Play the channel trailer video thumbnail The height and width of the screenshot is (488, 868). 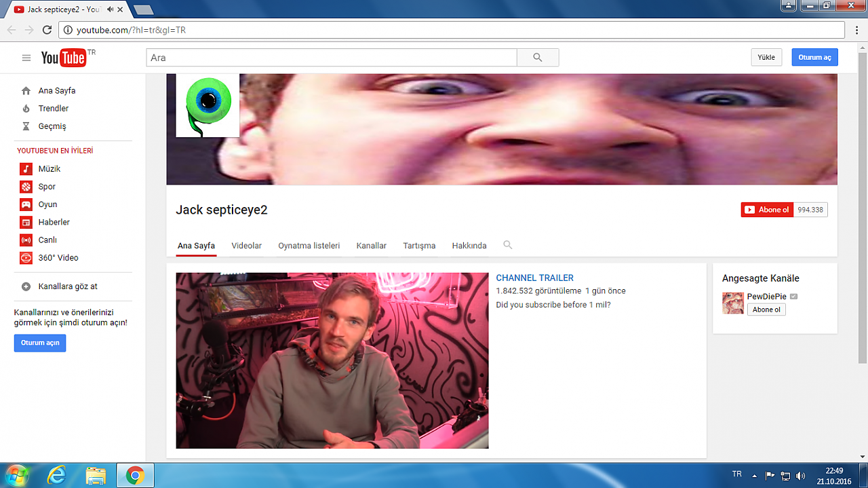pos(332,360)
